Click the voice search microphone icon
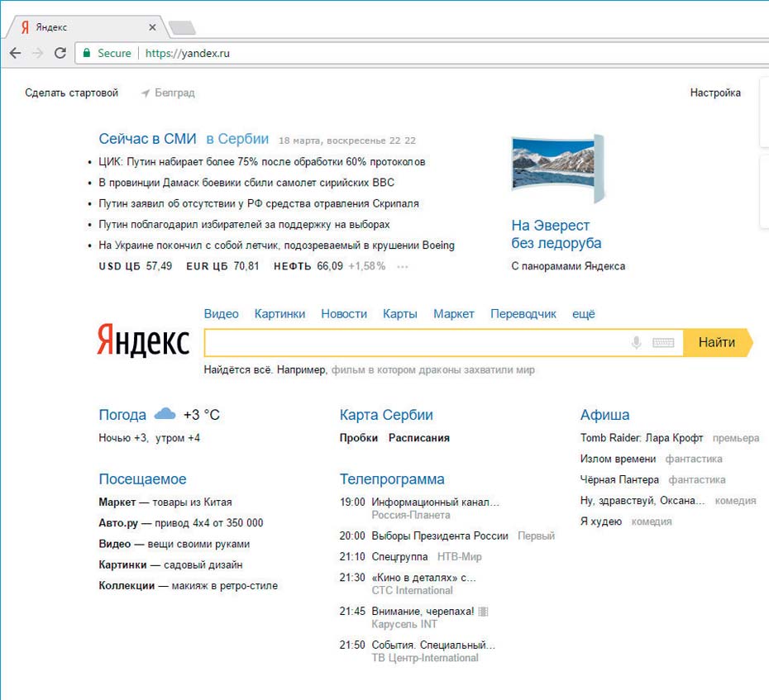 (636, 342)
